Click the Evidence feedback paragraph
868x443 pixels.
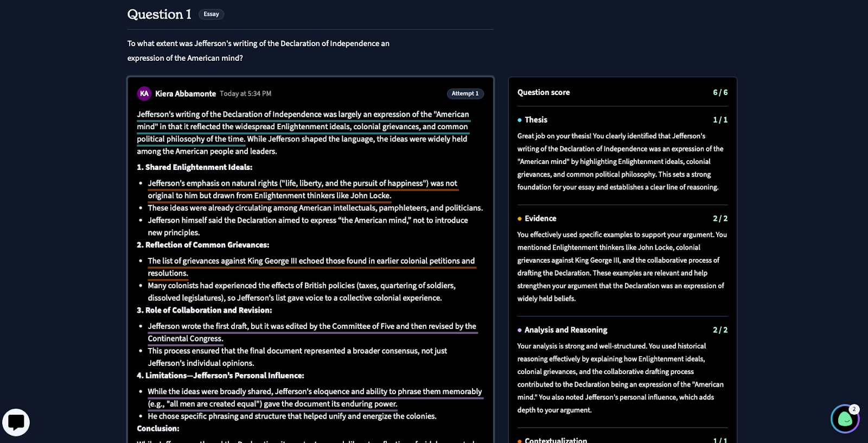(x=622, y=267)
